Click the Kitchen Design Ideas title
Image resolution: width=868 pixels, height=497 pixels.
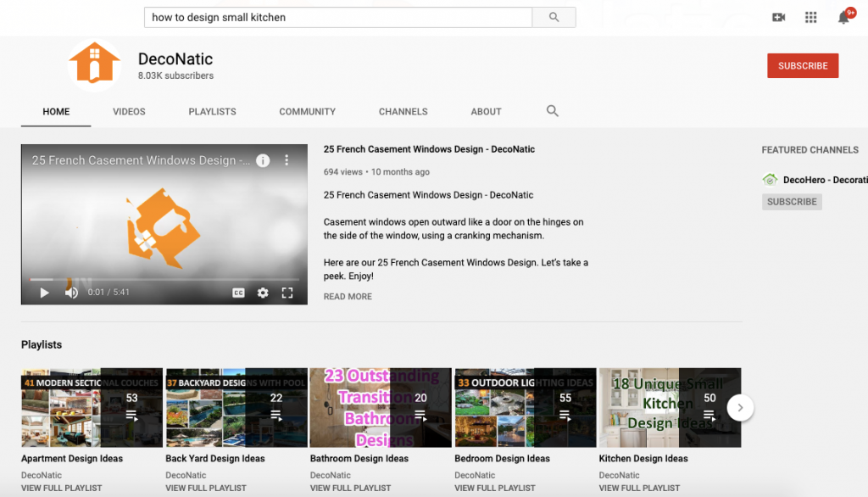pyautogui.click(x=643, y=458)
